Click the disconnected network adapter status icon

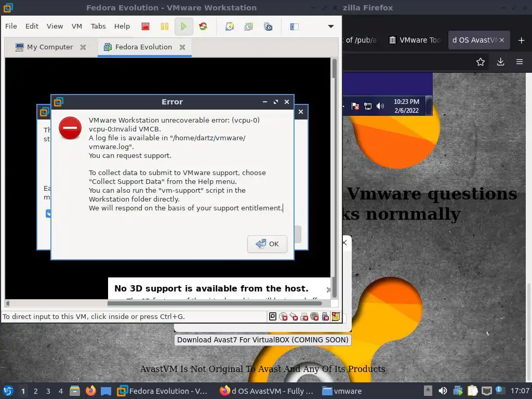(x=294, y=316)
